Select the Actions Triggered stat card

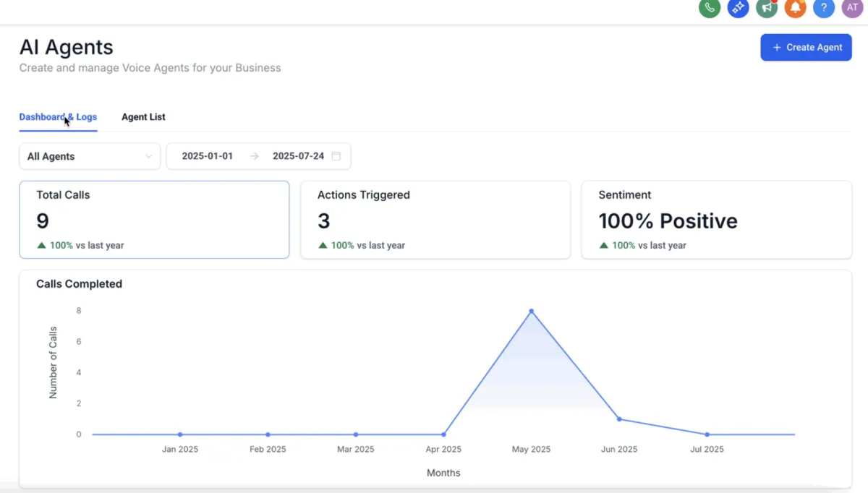pyautogui.click(x=435, y=220)
